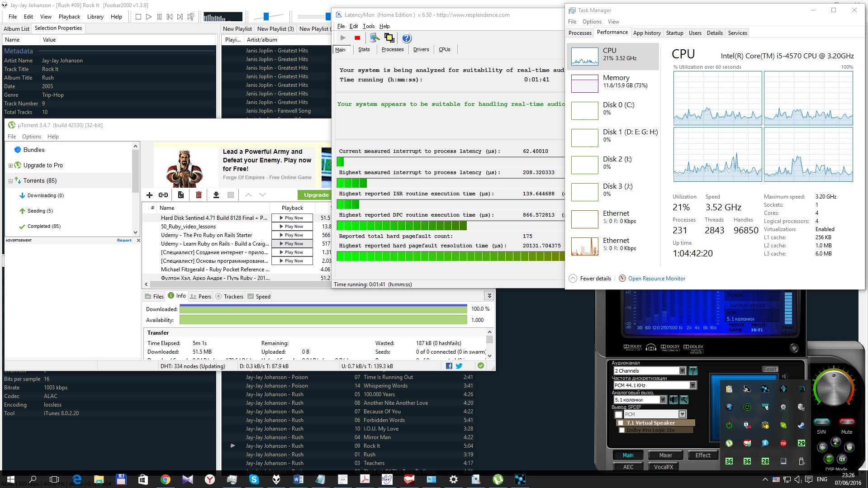Click the green network-OK check icon in µTorrent
This screenshot has height=488, width=868.
481,365
